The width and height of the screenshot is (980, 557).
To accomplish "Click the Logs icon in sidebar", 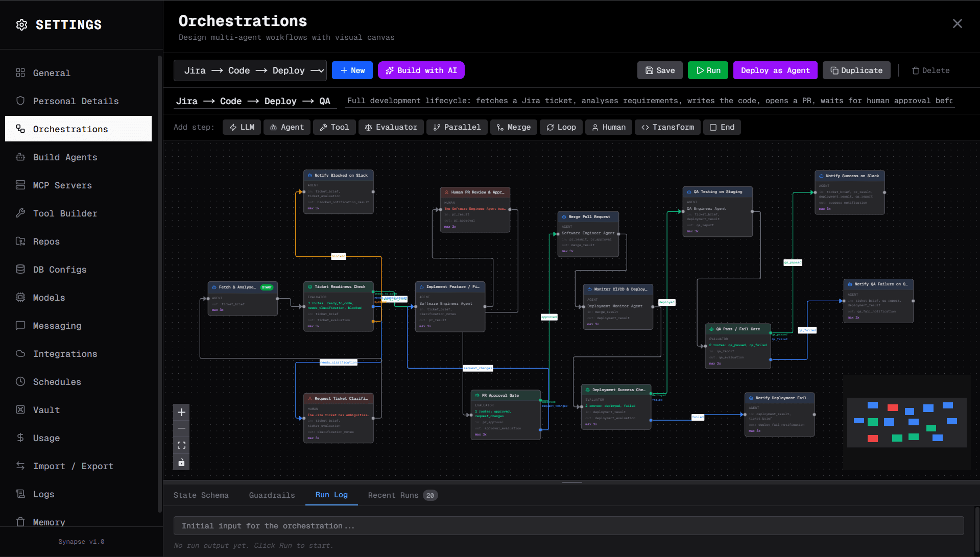I will point(20,494).
